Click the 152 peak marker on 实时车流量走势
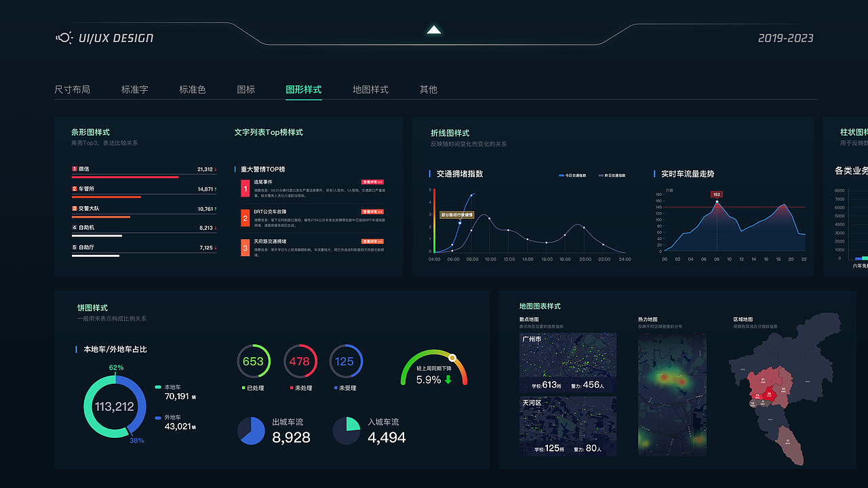Screen dimensions: 868x488 click(717, 195)
